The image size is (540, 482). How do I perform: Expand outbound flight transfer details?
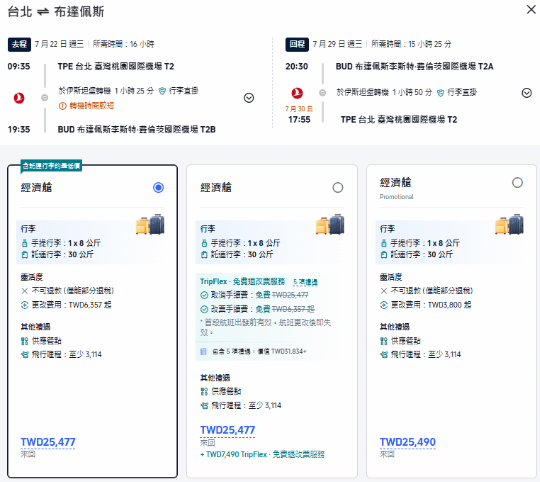[x=249, y=98]
